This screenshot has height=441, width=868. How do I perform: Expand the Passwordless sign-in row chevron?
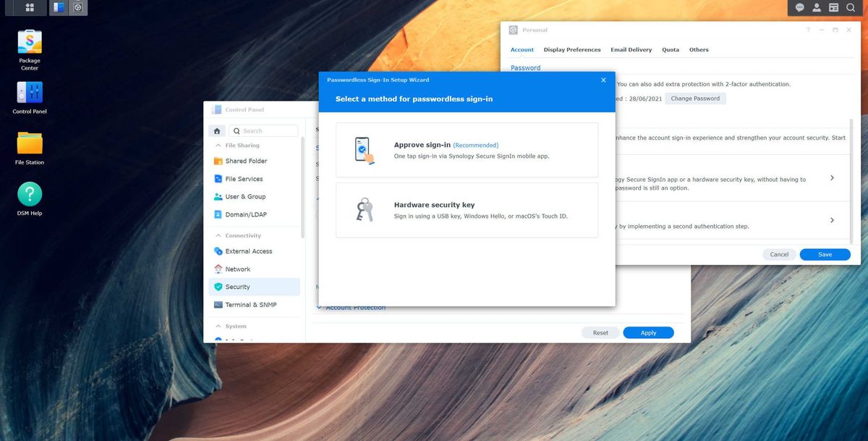(832, 177)
